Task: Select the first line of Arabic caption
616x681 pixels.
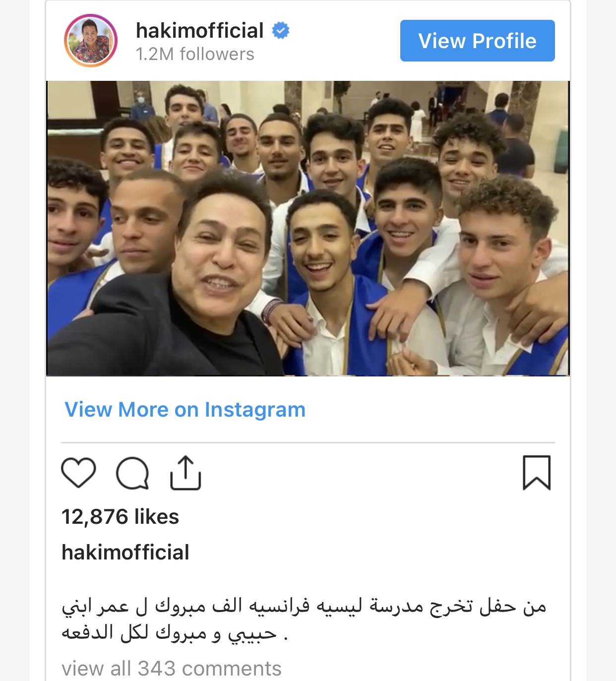Action: pyautogui.click(x=304, y=606)
